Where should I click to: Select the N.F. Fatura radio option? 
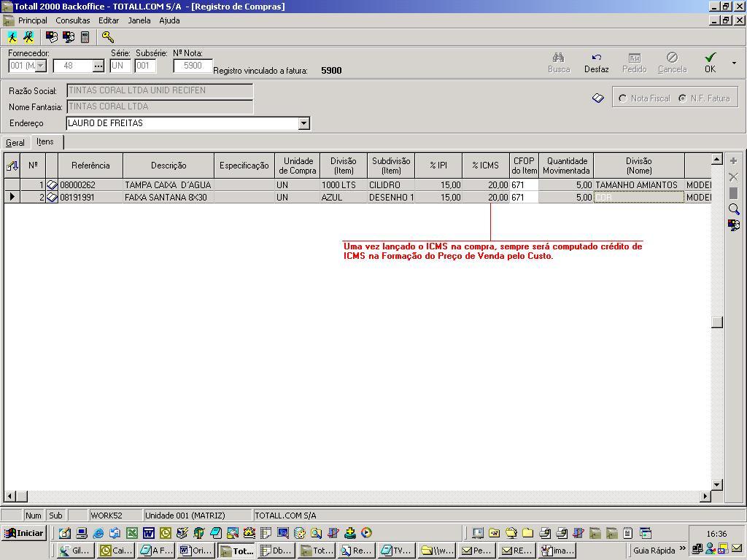pyautogui.click(x=682, y=98)
